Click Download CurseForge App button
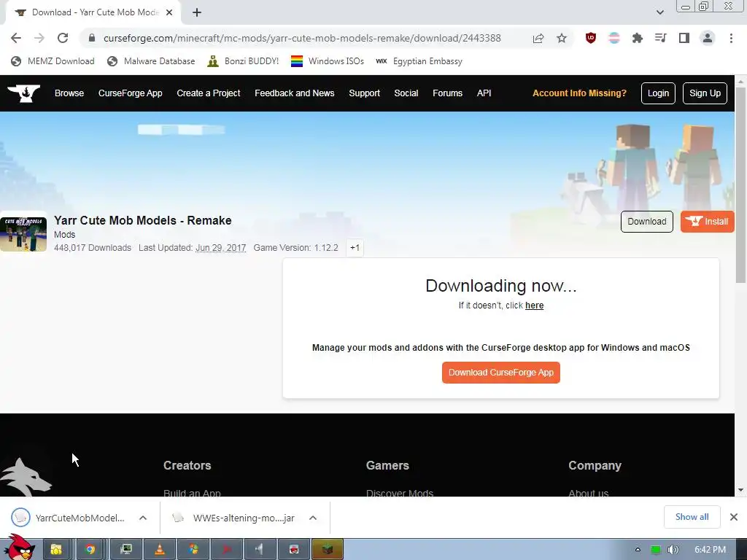Screen dimensions: 747x560 500,373
